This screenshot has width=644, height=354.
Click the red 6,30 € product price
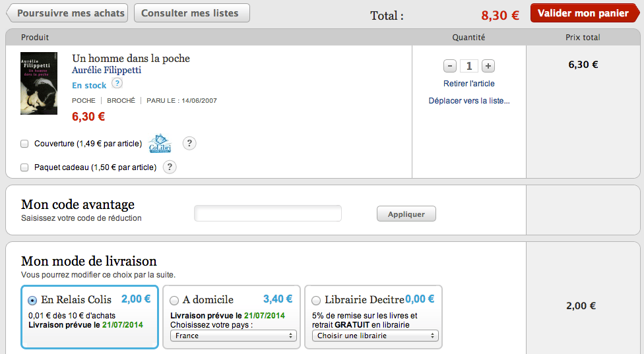[88, 117]
